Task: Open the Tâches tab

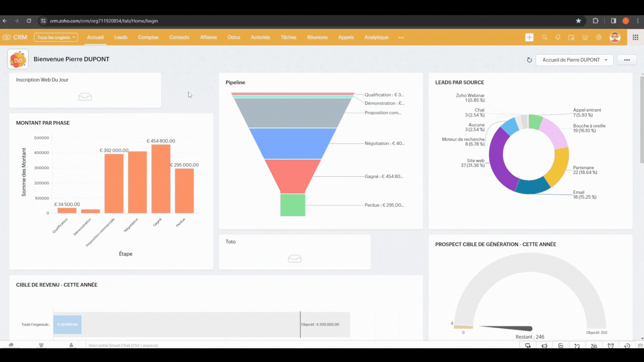Action: [x=288, y=37]
